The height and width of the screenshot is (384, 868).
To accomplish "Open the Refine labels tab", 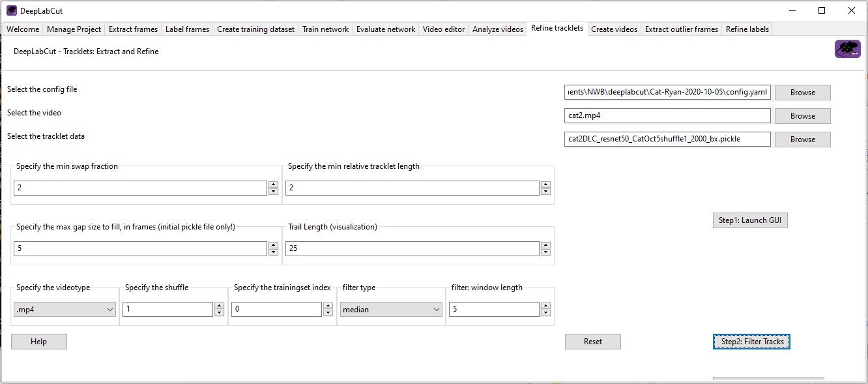I will (747, 29).
